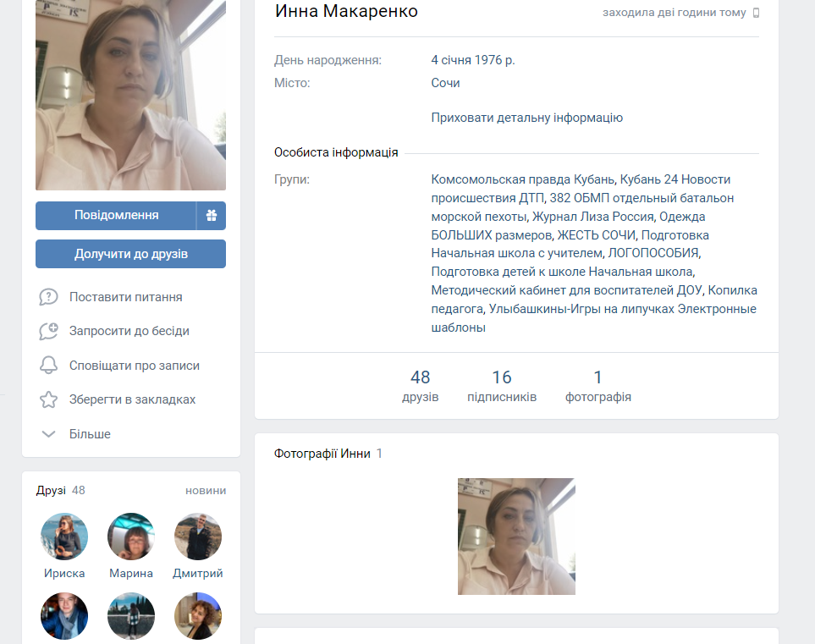
Task: Click the star icon for Зберегти в закладках
Action: click(x=48, y=399)
